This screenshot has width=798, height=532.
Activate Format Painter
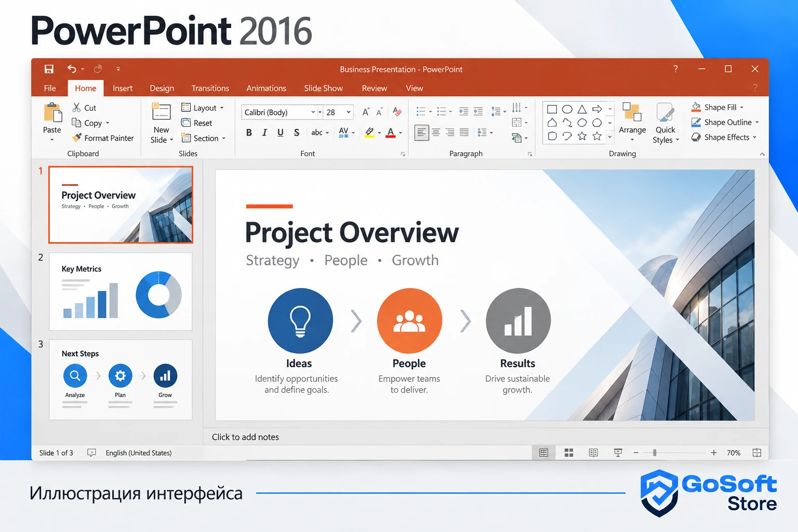point(103,138)
